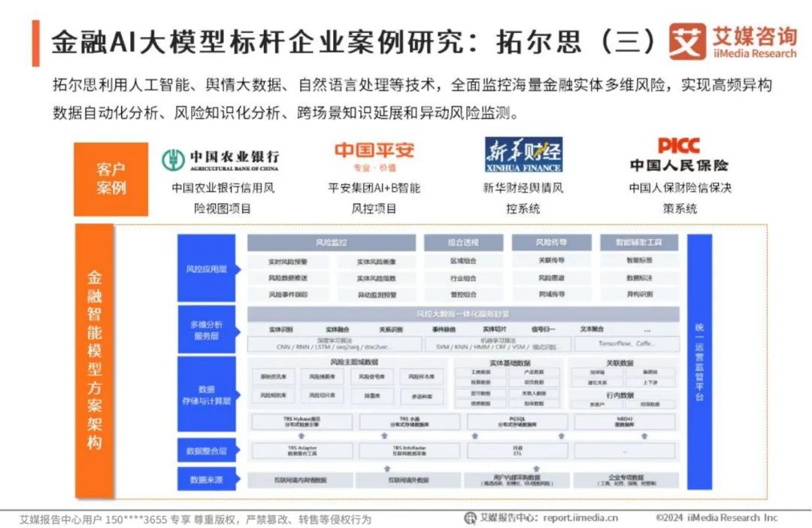Click the SVM / KNN / HMM algorithms box
812x528 pixels.
click(498, 344)
